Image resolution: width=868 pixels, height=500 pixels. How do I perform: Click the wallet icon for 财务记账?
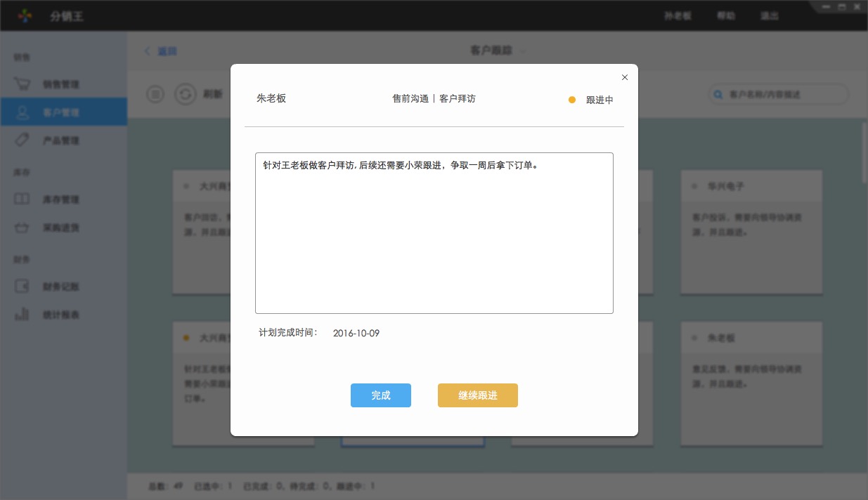[x=22, y=287]
